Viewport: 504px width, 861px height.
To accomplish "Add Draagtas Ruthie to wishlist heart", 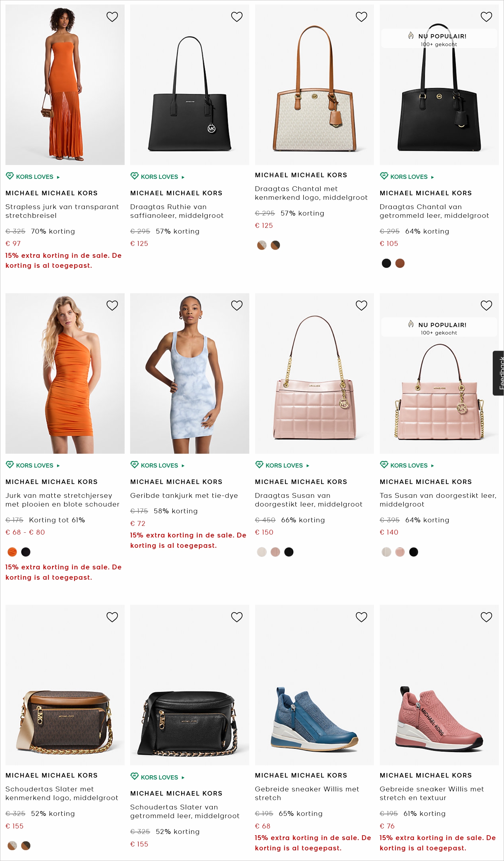I will tap(237, 17).
